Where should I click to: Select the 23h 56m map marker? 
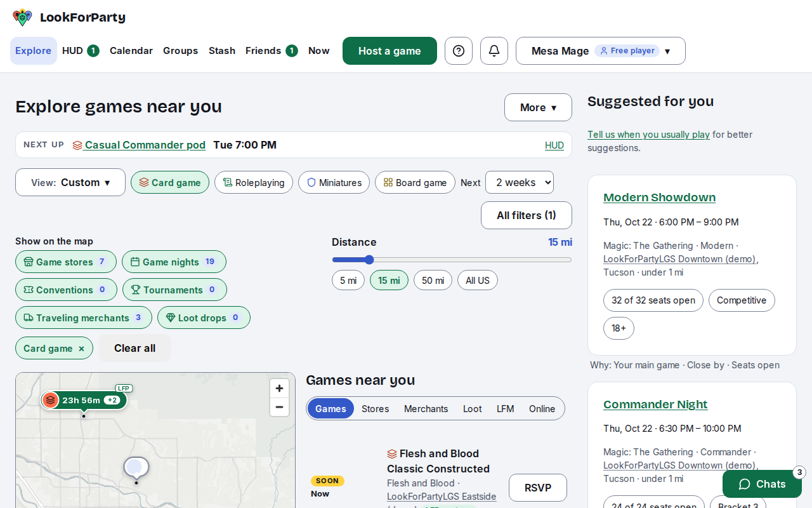click(x=84, y=400)
